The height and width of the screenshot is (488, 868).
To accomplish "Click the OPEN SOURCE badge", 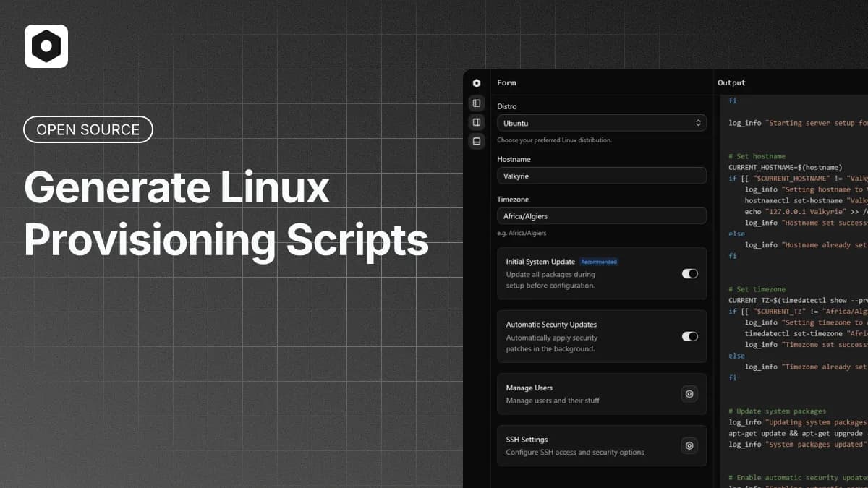I will coord(88,129).
